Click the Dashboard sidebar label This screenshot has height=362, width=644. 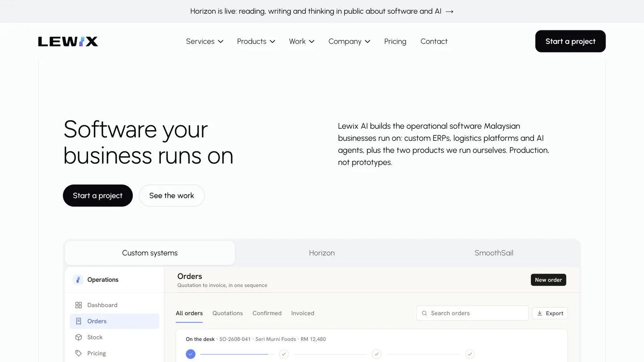(102, 305)
